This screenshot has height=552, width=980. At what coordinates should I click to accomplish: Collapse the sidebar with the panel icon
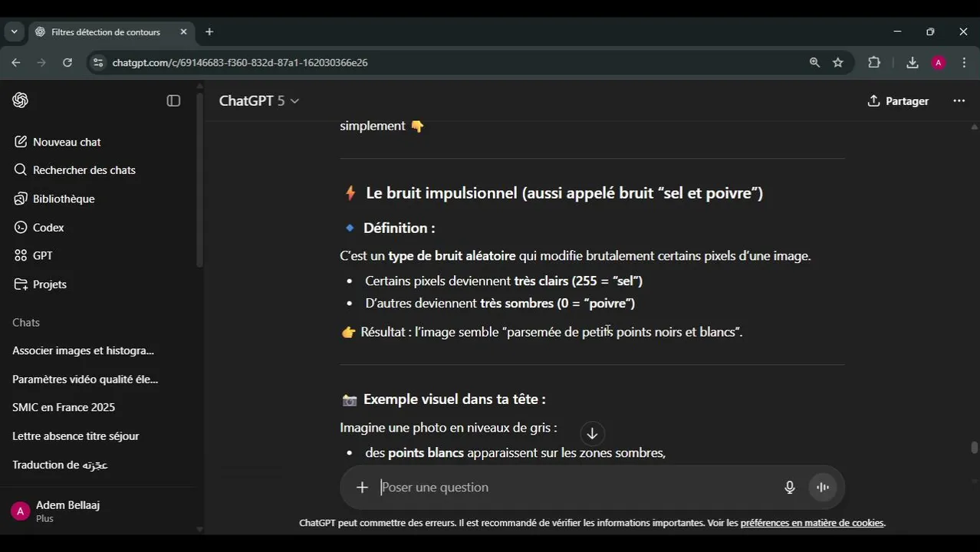tap(173, 100)
